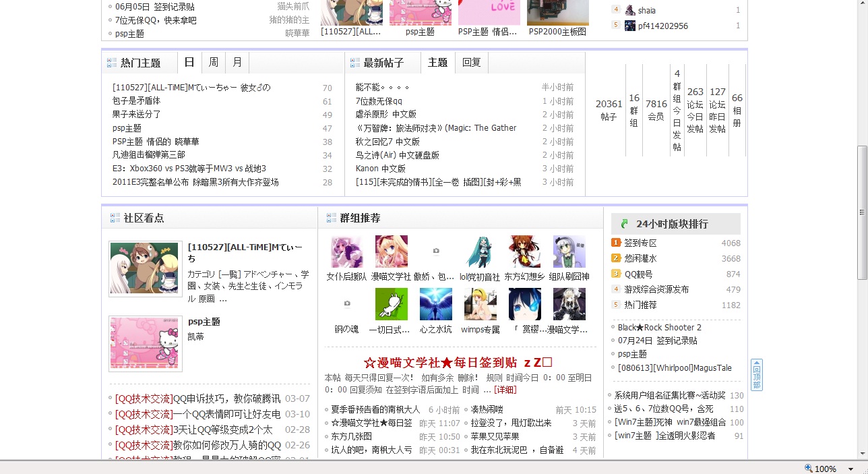Open the 东方幻想乡 group avatar
The width and height of the screenshot is (868, 474).
525,251
